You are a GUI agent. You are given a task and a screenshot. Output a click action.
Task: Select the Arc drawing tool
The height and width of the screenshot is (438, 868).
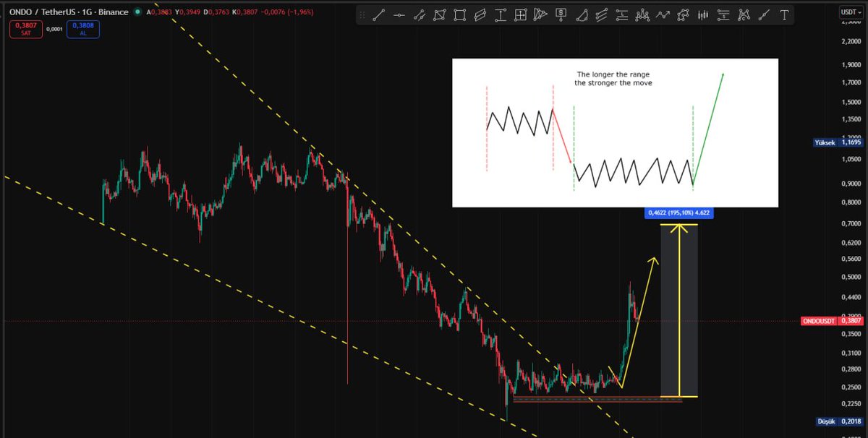coord(582,15)
